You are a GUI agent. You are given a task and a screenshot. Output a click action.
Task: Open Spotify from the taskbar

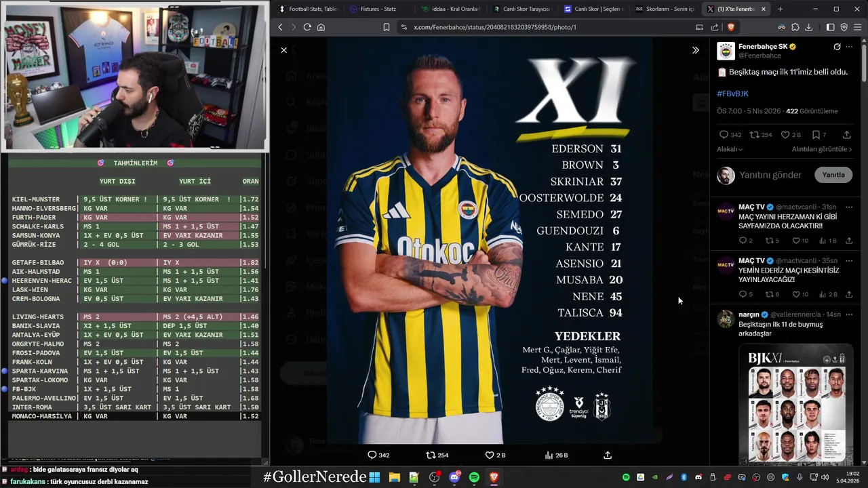pos(474,477)
